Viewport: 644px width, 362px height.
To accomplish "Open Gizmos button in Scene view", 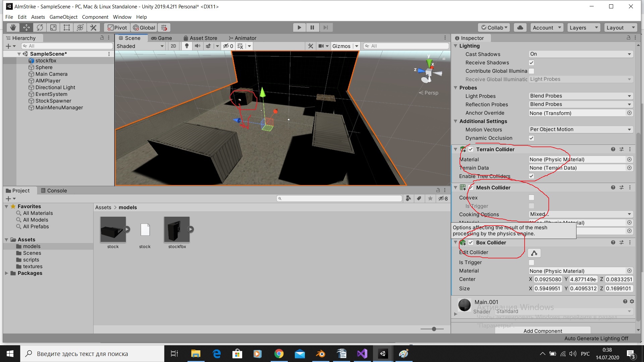I will pyautogui.click(x=341, y=46).
